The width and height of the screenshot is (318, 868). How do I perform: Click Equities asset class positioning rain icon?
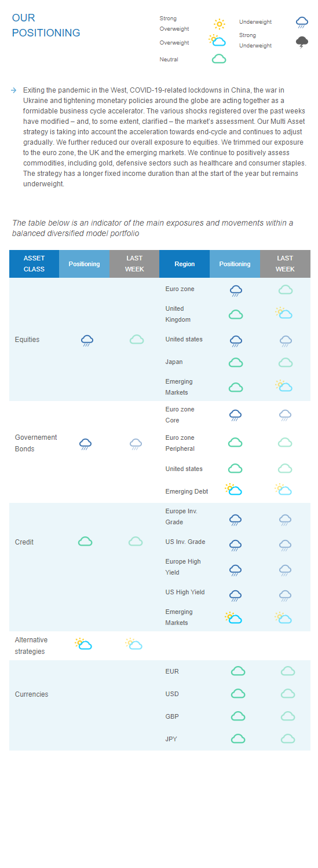[87, 340]
